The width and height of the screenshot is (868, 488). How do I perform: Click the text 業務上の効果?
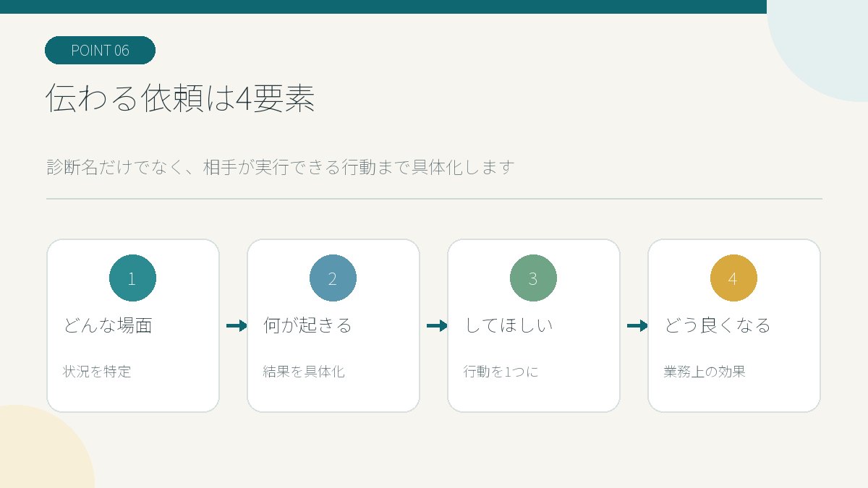[705, 372]
